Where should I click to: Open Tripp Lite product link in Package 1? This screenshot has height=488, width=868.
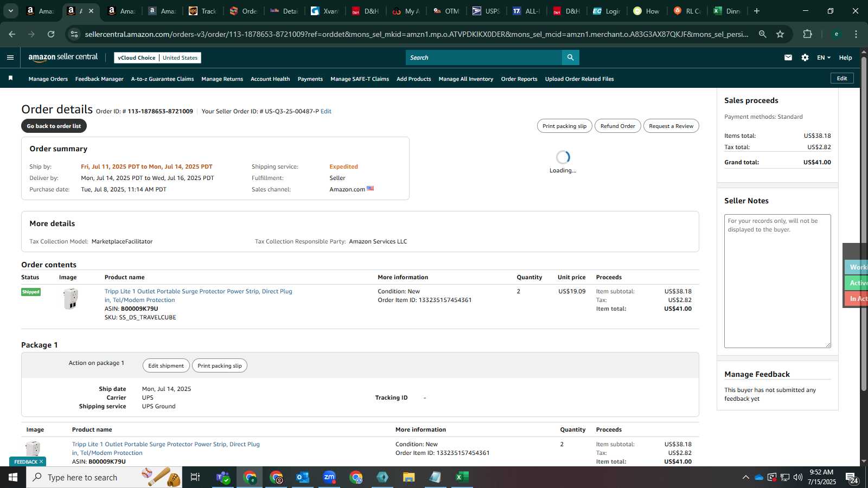click(x=165, y=448)
